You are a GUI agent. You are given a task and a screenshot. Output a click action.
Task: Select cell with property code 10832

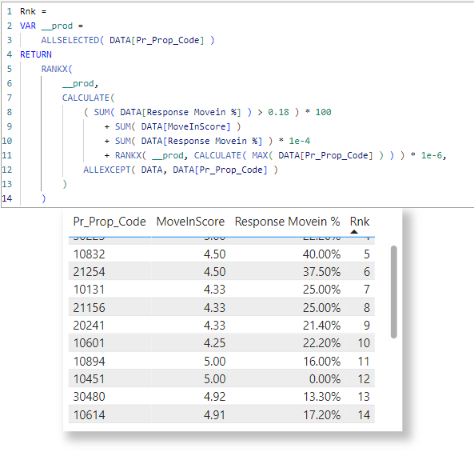tap(90, 254)
